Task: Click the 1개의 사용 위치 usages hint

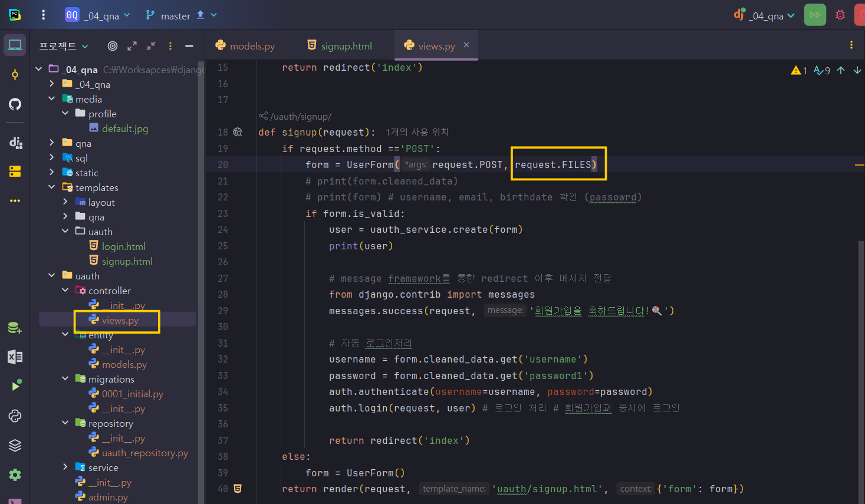Action: 417,132
